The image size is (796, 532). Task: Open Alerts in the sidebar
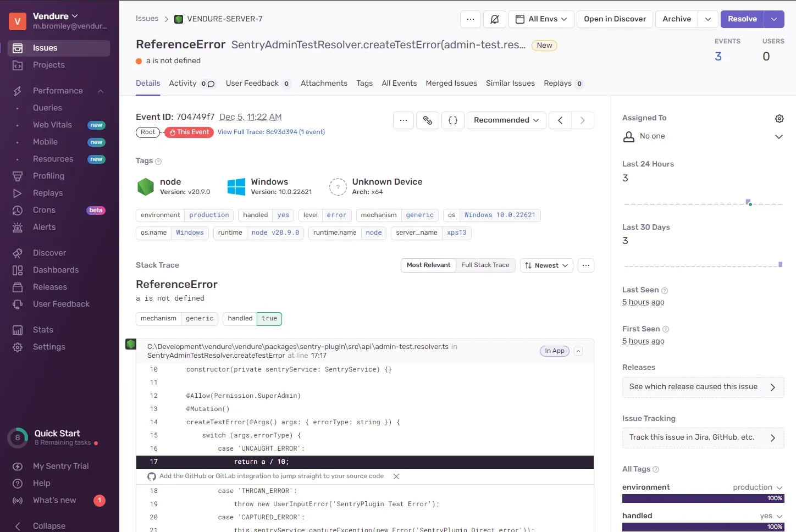(x=44, y=227)
